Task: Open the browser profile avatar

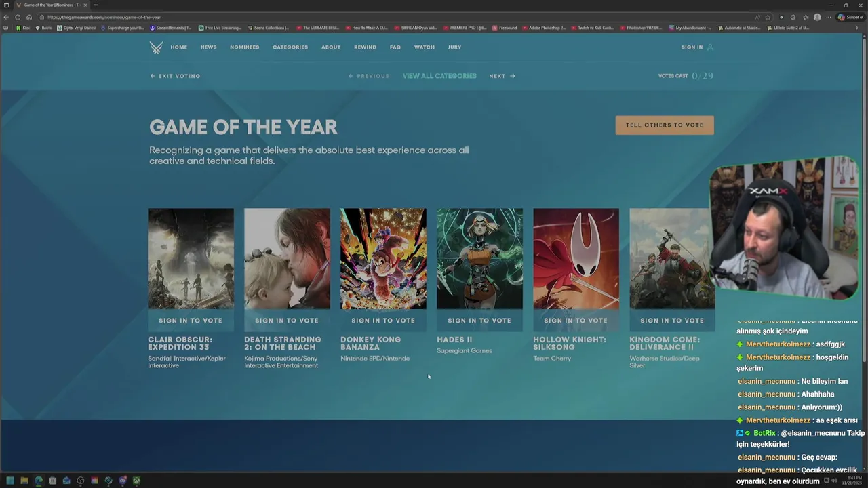Action: coord(817,17)
